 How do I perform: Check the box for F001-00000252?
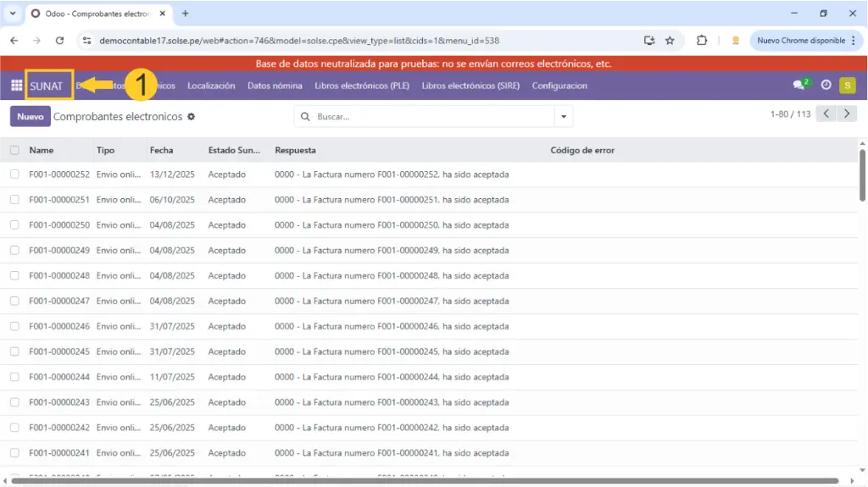click(x=14, y=174)
